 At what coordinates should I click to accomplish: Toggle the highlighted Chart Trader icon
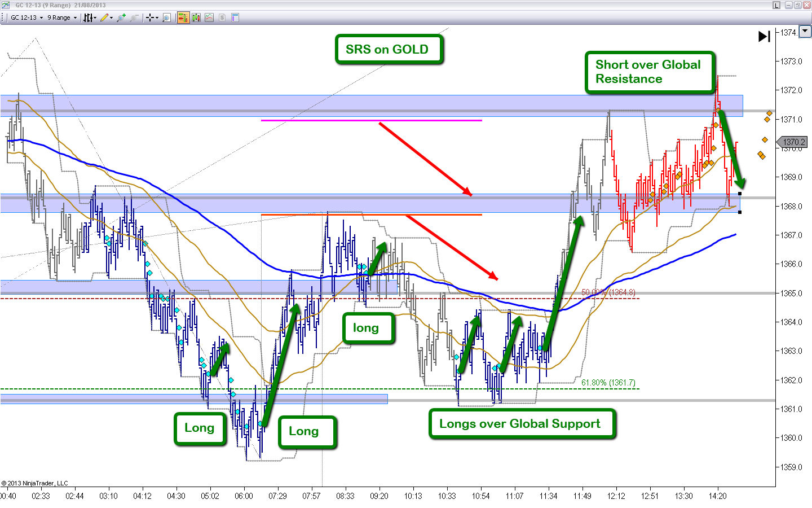coord(183,17)
